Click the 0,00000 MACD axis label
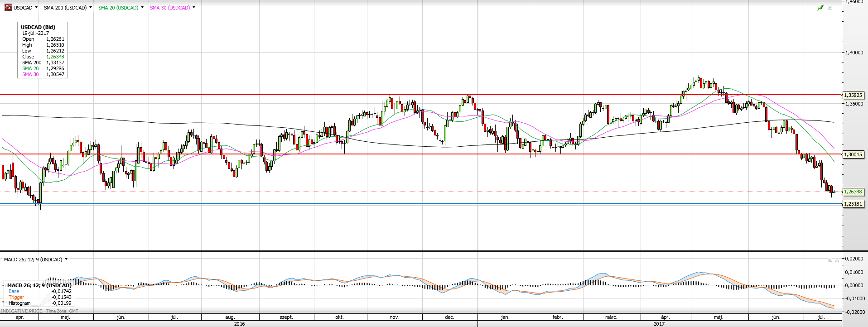868x327 pixels. click(854, 285)
